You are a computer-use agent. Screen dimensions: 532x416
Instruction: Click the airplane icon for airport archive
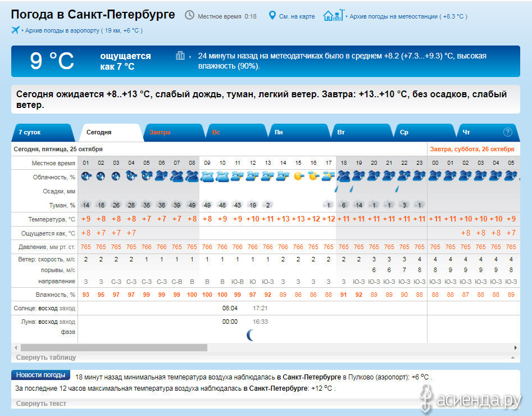(15, 30)
